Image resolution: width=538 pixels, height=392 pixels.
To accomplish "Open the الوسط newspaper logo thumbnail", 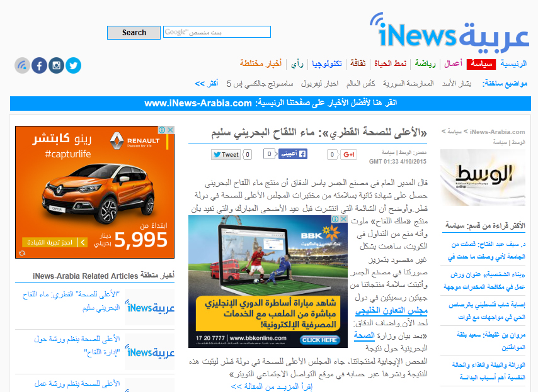I will tap(483, 177).
